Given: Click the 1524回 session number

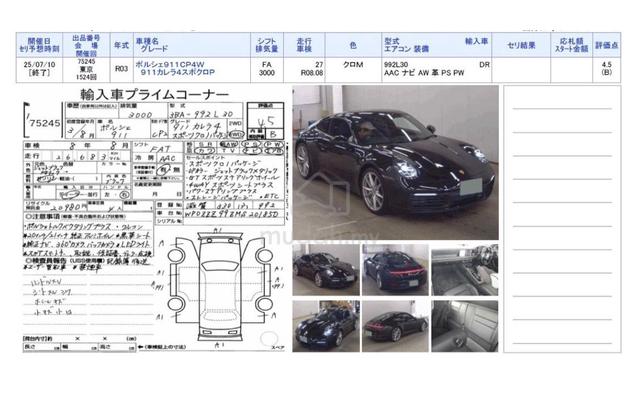Looking at the screenshot, I should point(86,77).
